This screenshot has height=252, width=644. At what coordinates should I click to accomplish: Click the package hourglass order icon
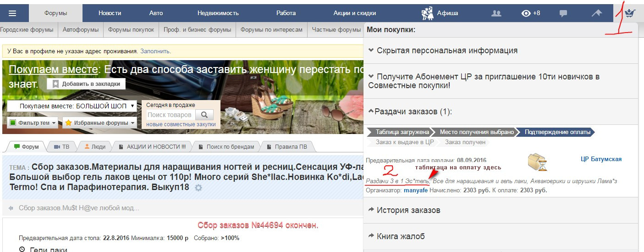point(537,162)
